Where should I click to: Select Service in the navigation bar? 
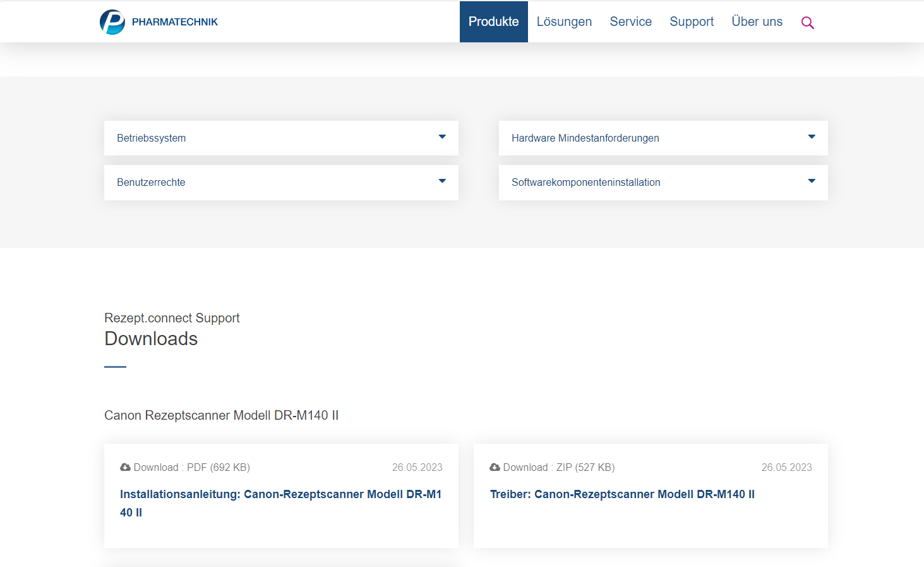[x=630, y=21]
